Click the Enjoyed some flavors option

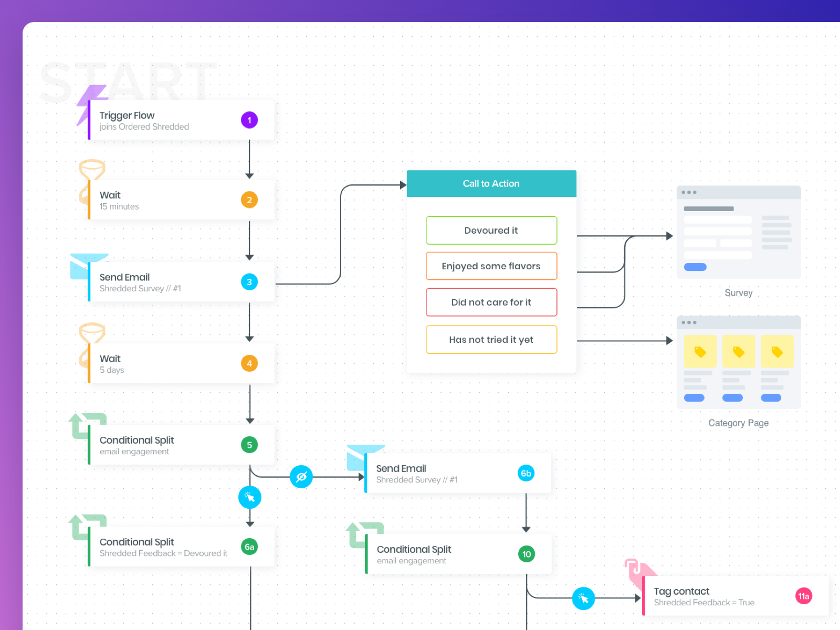coord(491,266)
